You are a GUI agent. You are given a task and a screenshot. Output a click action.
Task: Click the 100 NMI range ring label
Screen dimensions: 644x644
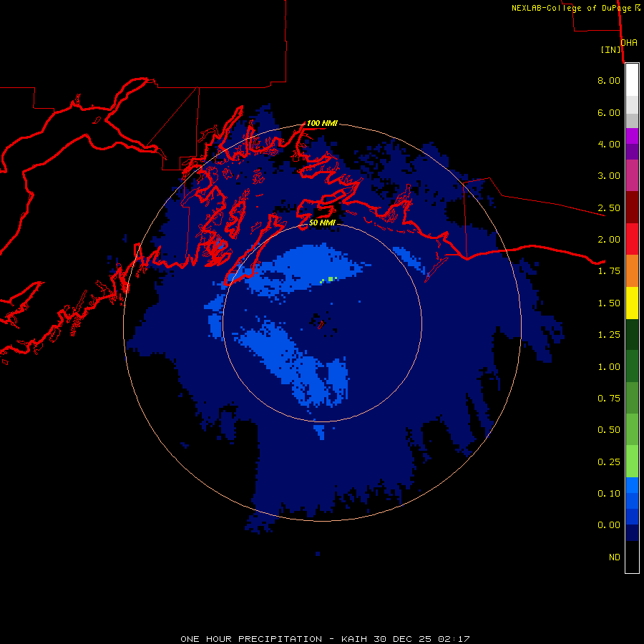(322, 123)
